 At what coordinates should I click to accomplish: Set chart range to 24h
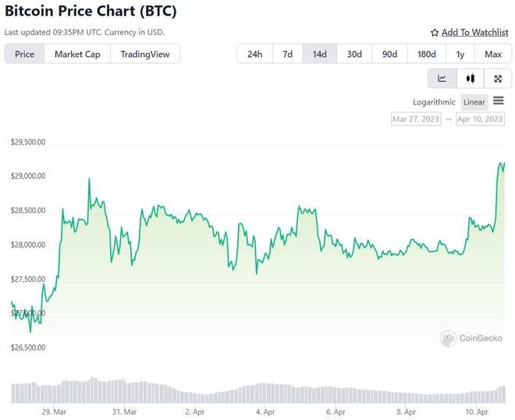tap(254, 54)
